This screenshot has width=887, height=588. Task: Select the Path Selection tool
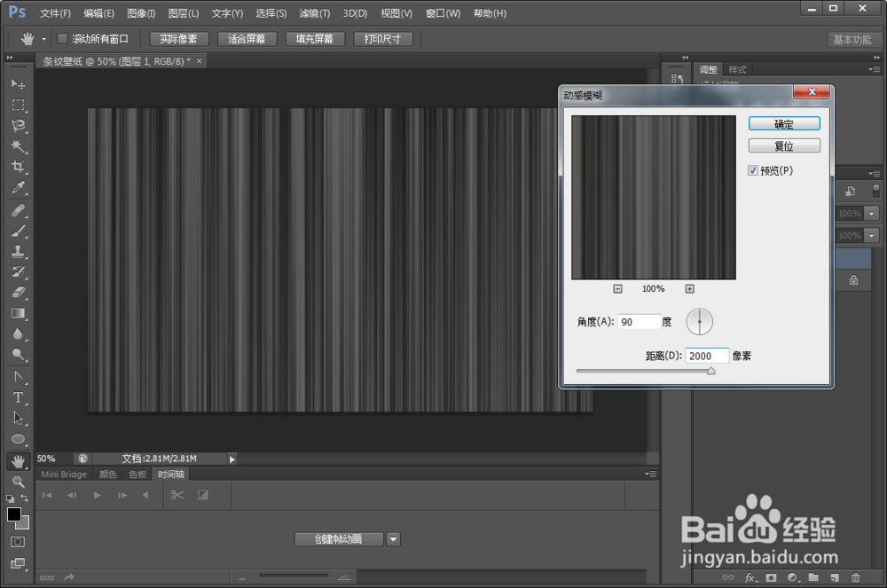[18, 419]
